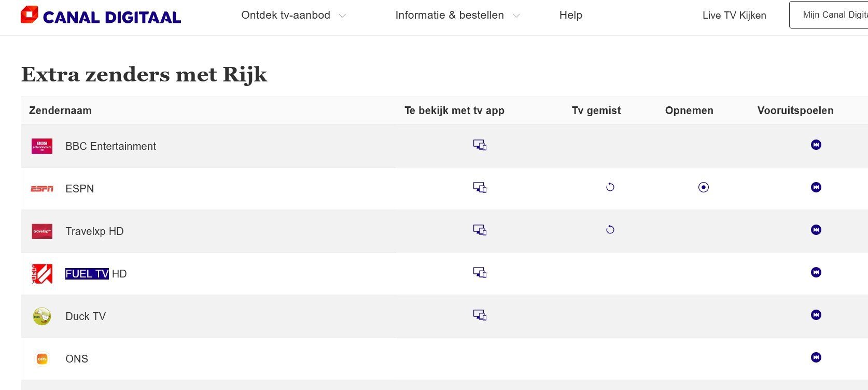Click the highlighted FUEL TV text
The height and width of the screenshot is (390, 868).
pyautogui.click(x=87, y=274)
